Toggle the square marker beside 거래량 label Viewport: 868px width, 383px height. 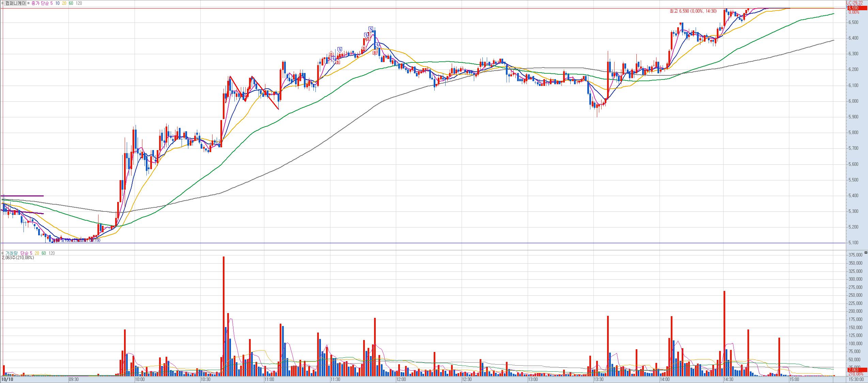click(x=2, y=253)
